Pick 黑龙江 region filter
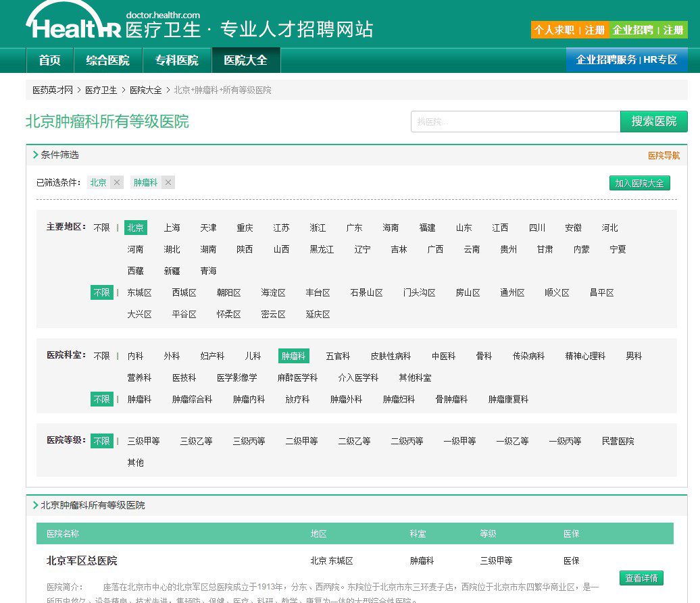Screen dimensions: 700x603 coord(322,249)
